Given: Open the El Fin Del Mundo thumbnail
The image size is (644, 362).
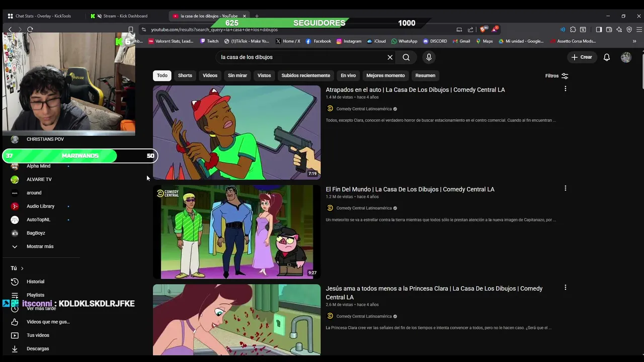Looking at the screenshot, I should (236, 232).
